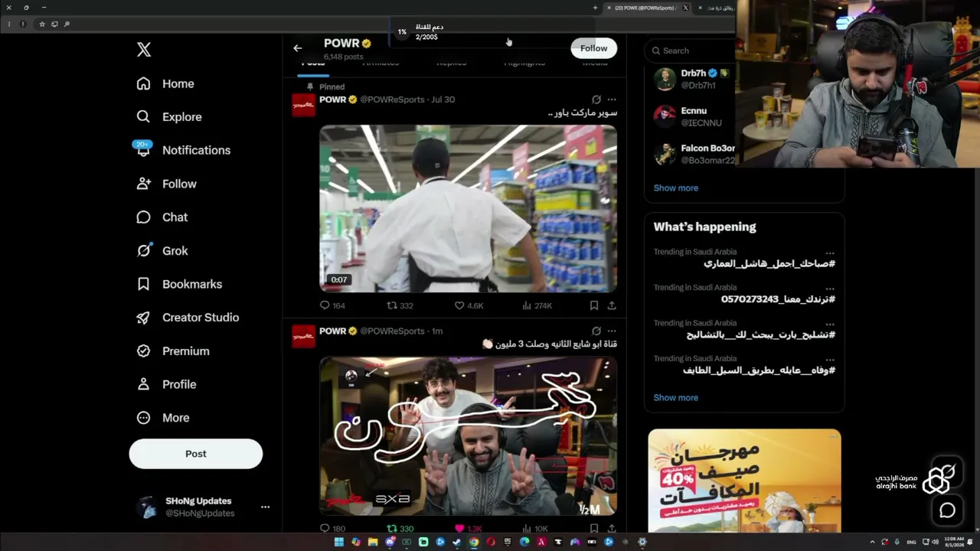
Task: Show more under What's happening
Action: (x=676, y=398)
